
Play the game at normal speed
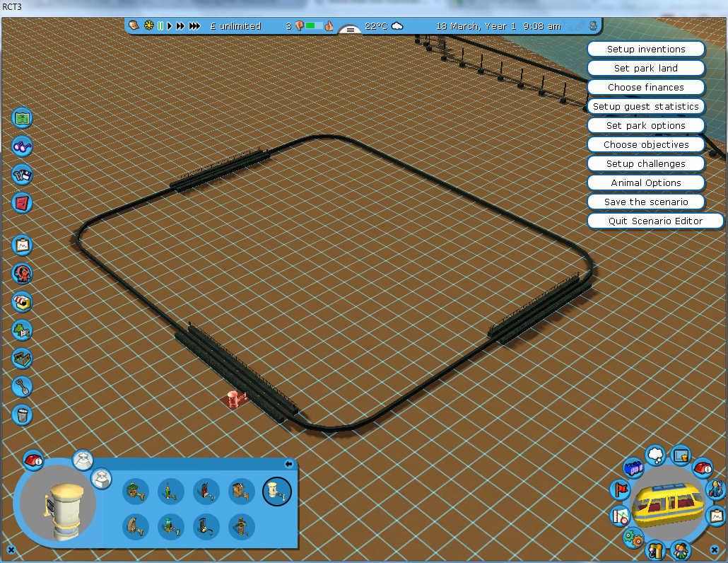point(170,26)
